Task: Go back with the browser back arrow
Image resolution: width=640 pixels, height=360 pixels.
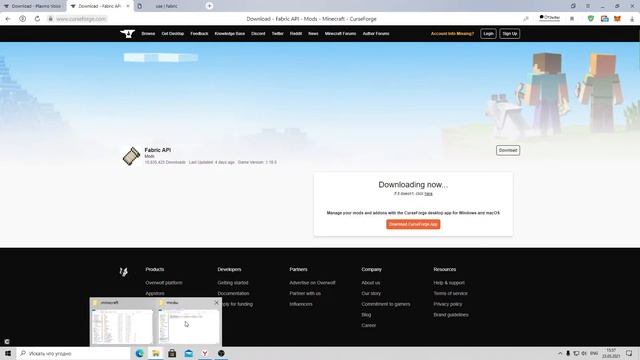Action: pos(8,19)
